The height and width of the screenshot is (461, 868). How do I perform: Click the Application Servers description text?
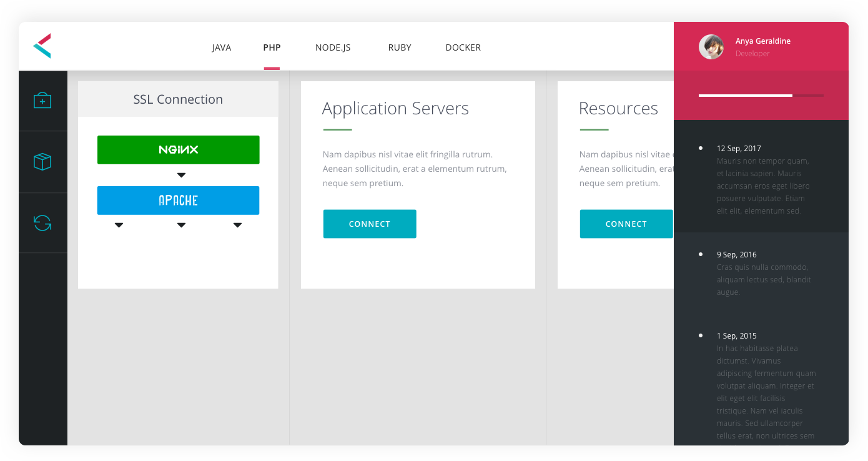(x=415, y=169)
